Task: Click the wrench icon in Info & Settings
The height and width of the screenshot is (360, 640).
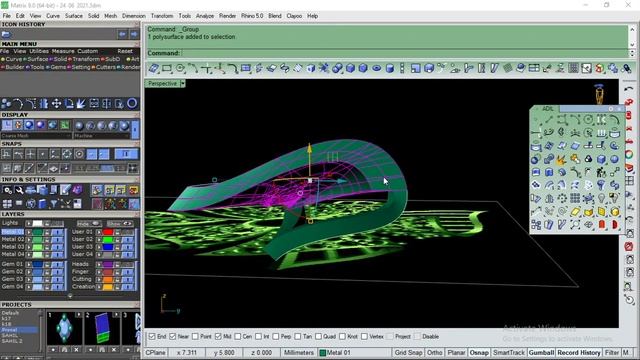Action: (x=19, y=190)
